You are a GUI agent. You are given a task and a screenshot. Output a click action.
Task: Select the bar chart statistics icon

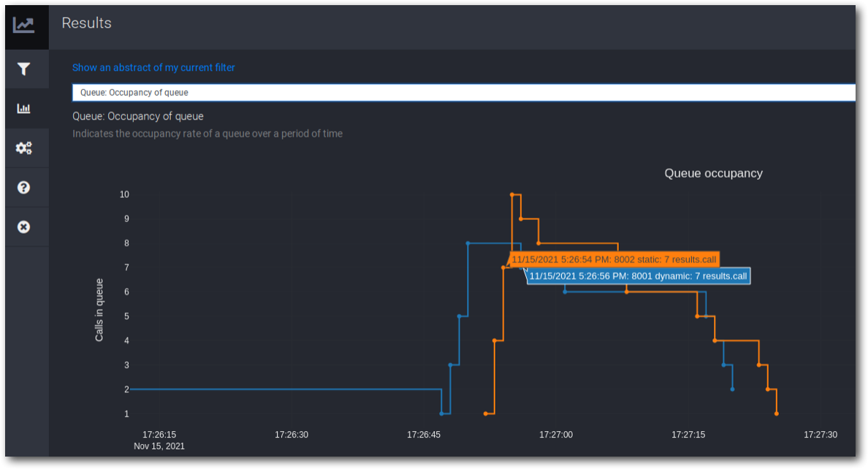tap(24, 109)
